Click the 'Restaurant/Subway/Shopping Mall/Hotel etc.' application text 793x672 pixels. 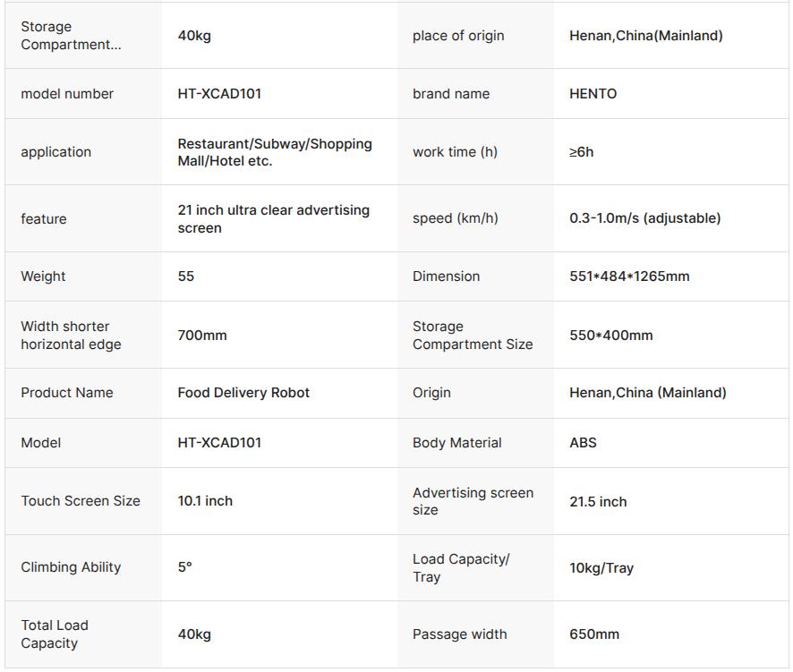(275, 152)
